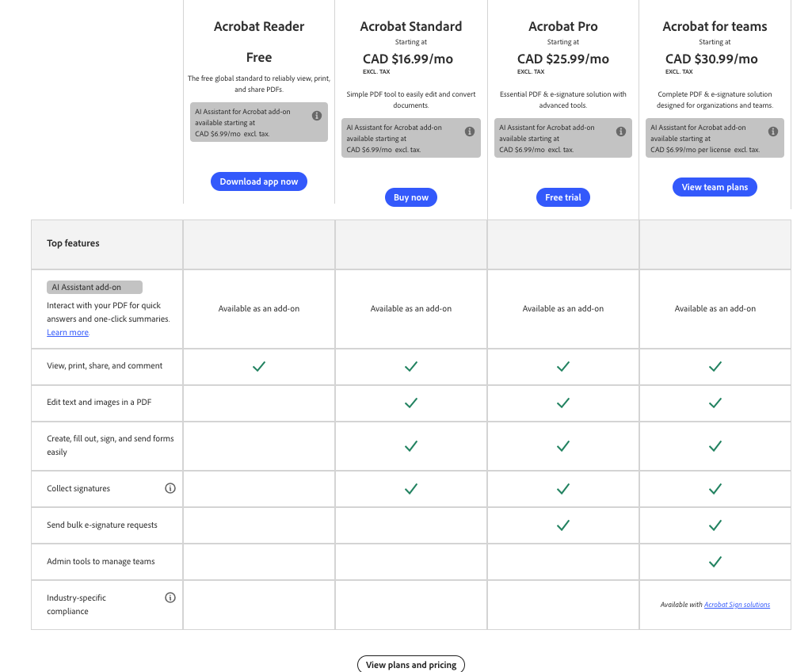Start a Free trial of Acrobat Pro
Viewport: 812px width, 672px height.
[x=562, y=197]
